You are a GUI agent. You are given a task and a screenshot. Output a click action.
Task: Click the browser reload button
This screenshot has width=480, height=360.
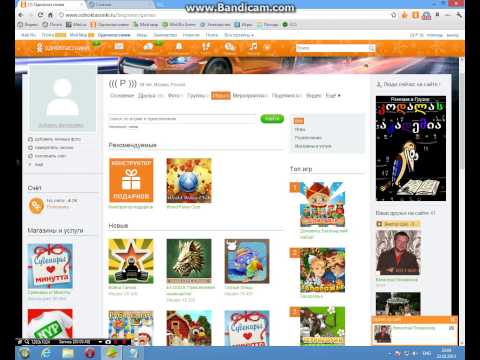(40, 15)
